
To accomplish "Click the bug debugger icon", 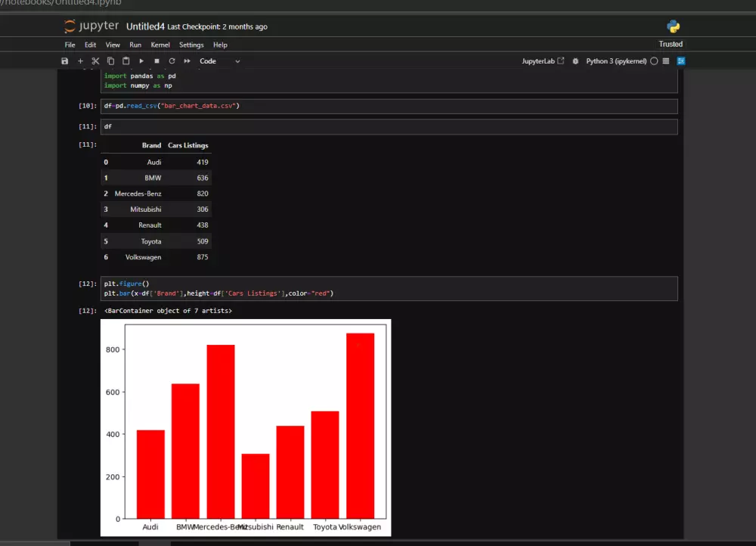I will click(575, 61).
